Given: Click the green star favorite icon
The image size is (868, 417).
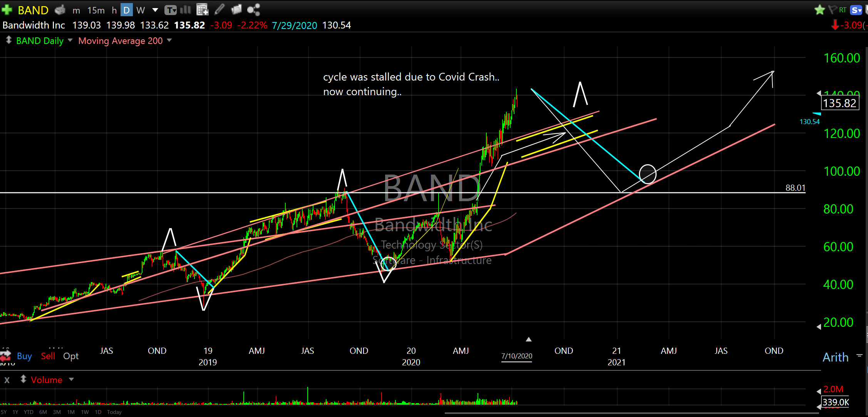Looking at the screenshot, I should click(x=819, y=10).
